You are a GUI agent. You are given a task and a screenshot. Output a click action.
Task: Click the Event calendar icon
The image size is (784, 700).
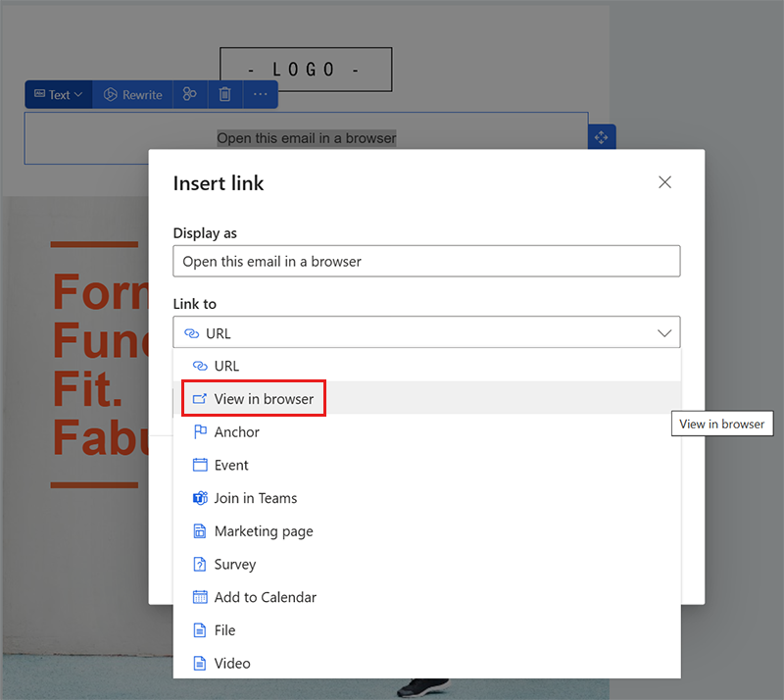tap(200, 465)
